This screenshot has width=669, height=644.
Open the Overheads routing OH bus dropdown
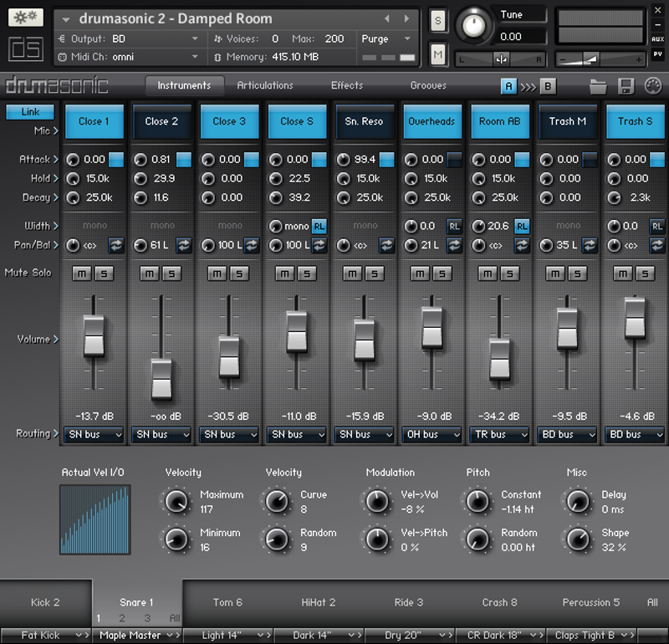coord(432,435)
